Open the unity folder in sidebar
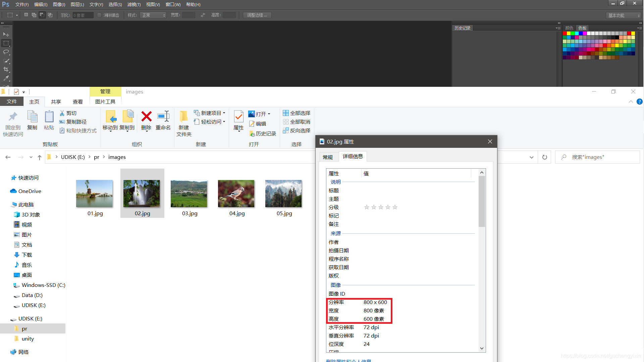This screenshot has width=644, height=362. point(24,339)
